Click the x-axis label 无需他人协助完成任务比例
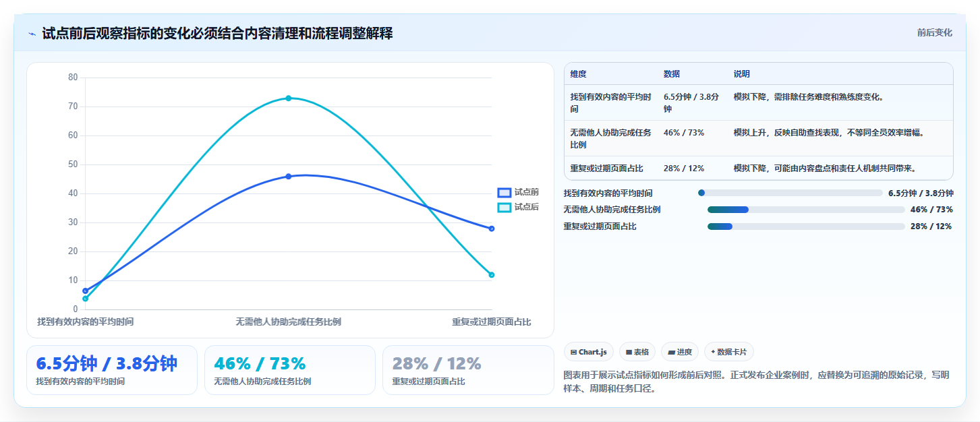 pyautogui.click(x=288, y=322)
